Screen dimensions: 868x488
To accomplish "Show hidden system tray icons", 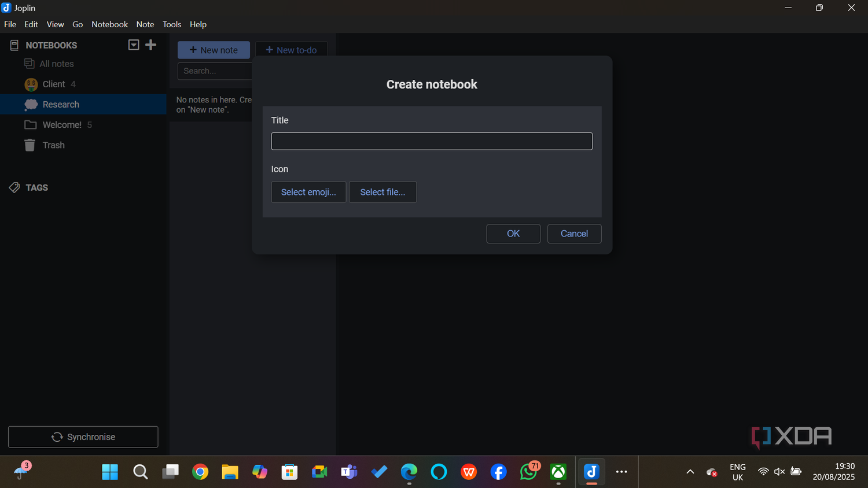I will point(690,472).
